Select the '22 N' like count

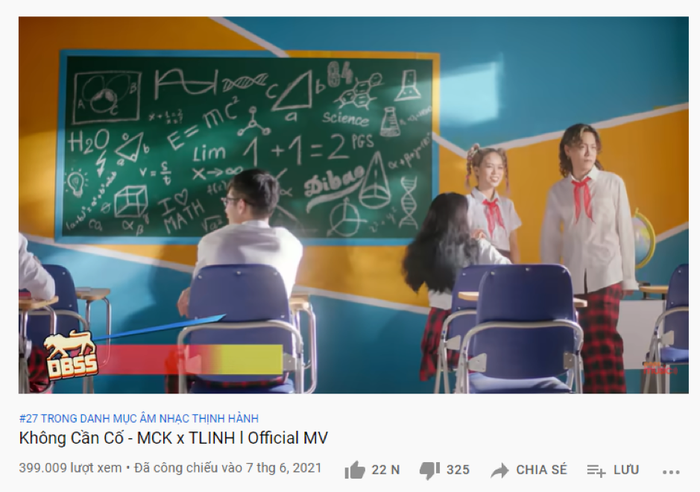tap(385, 470)
